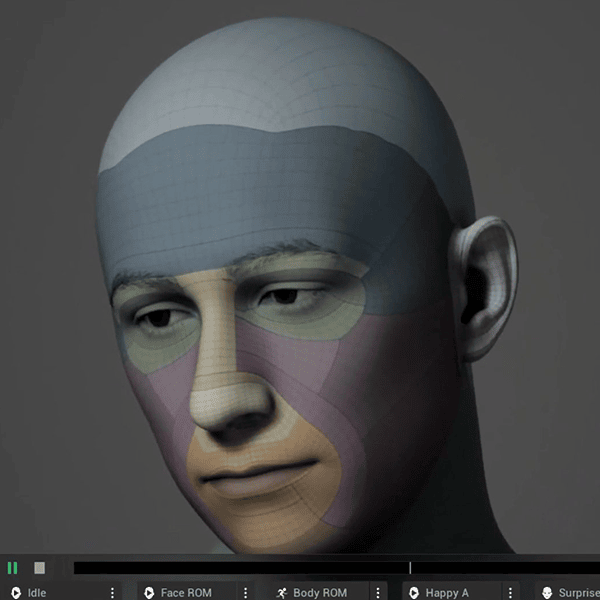Open the Body ROM three-dot menu
This screenshot has height=600, width=600.
(x=378, y=593)
